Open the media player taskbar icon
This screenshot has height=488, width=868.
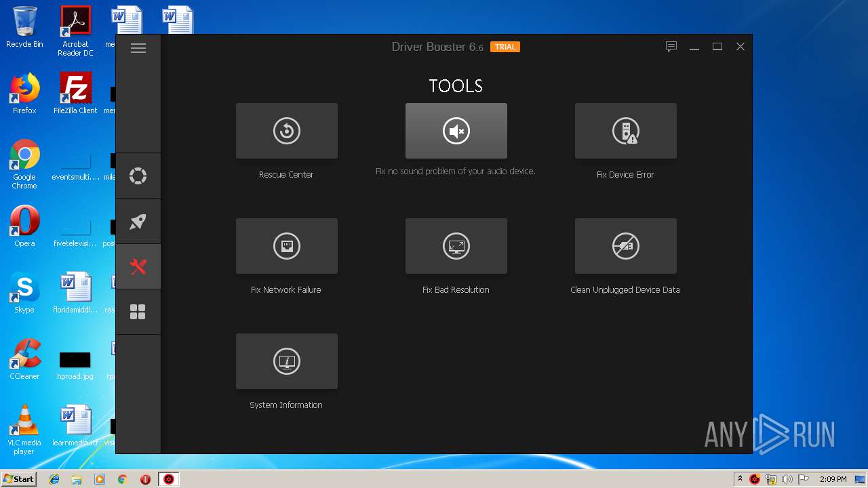100,479
